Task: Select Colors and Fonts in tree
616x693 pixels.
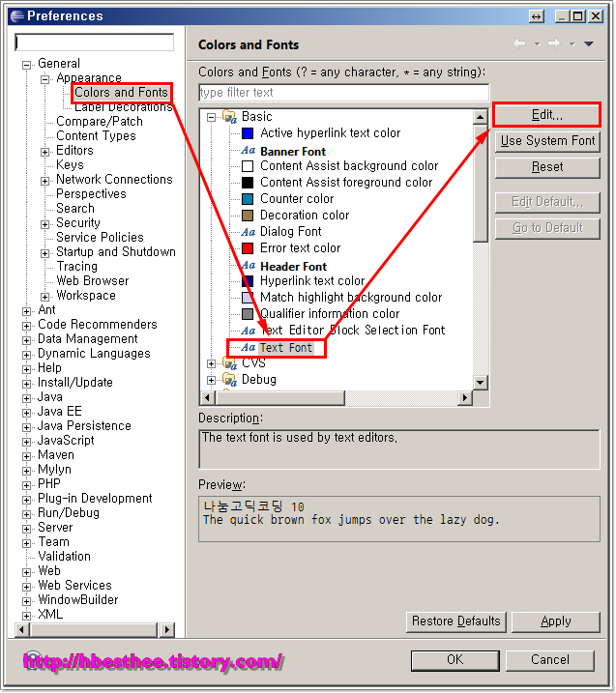Action: [x=121, y=93]
